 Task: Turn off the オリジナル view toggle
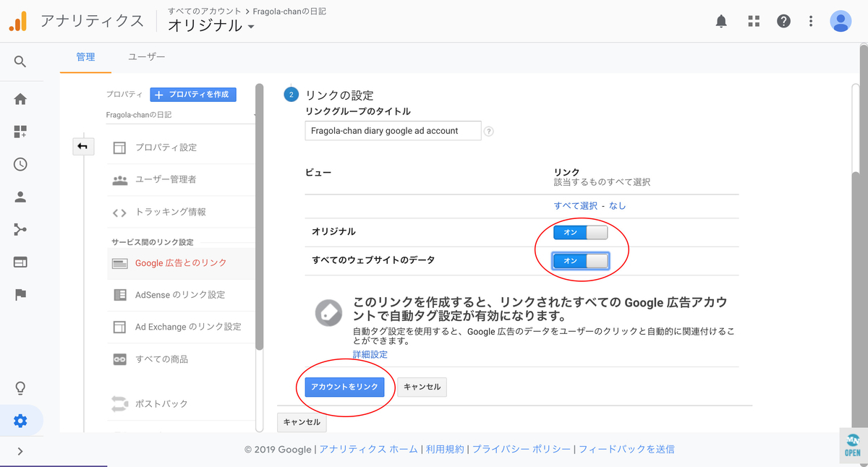[x=581, y=233]
